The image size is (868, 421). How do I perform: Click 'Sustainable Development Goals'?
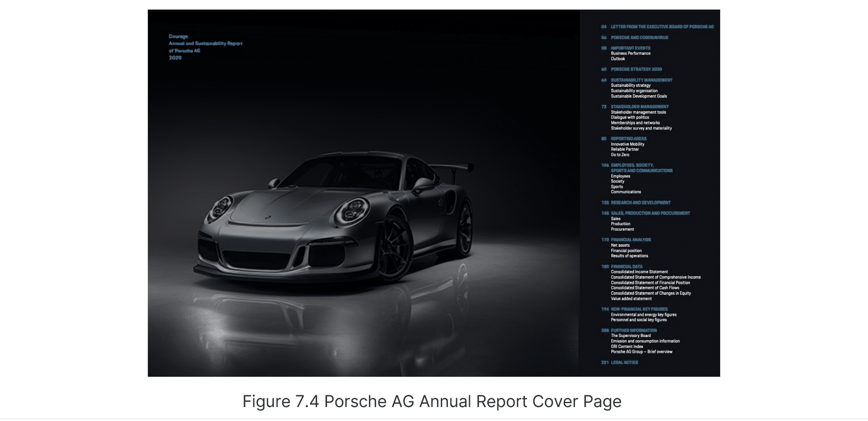(x=639, y=96)
